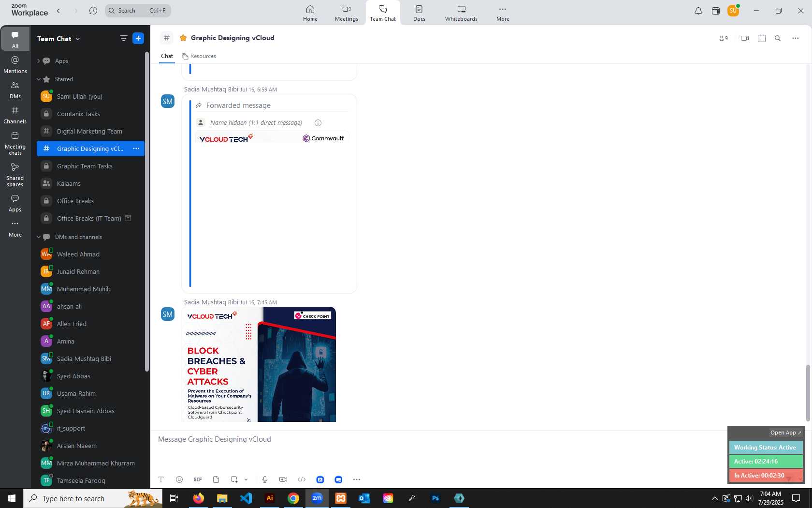812x508 pixels.
Task: Click the screenshot capture icon
Action: [234, 479]
